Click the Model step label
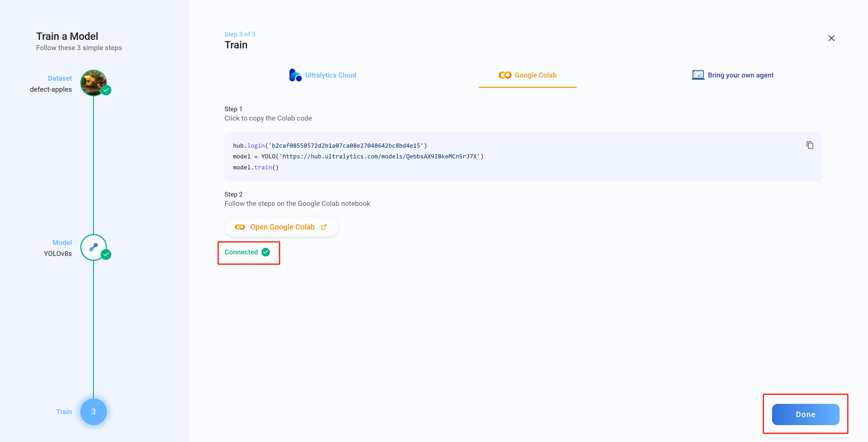Screen dimensions: 868x442 click(x=62, y=242)
